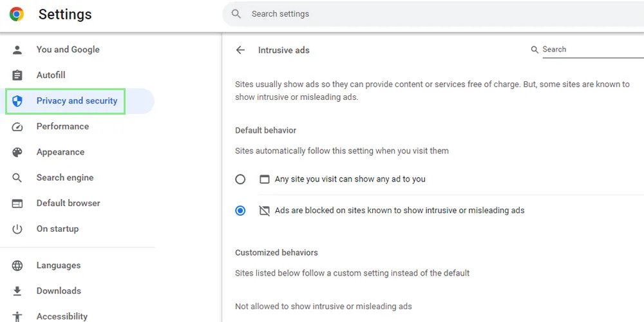This screenshot has height=322, width=644.
Task: Open the Default browser settings section
Action: click(68, 204)
